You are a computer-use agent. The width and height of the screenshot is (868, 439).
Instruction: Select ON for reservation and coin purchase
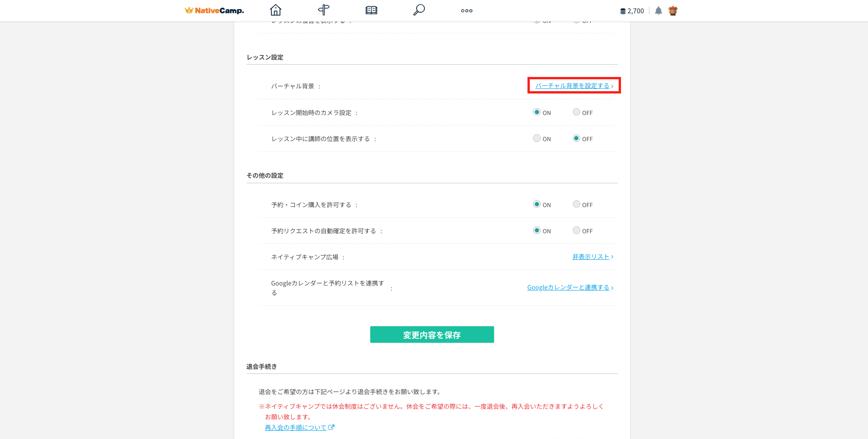click(x=537, y=204)
